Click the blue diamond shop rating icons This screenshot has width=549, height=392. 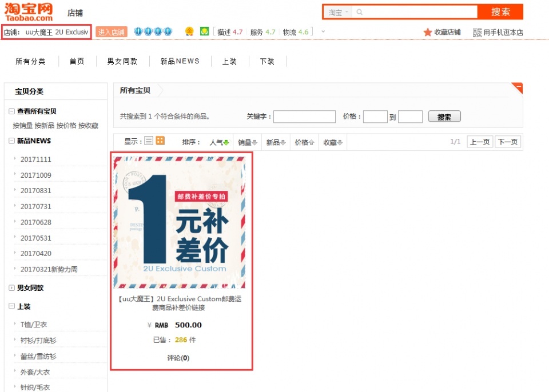(153, 32)
